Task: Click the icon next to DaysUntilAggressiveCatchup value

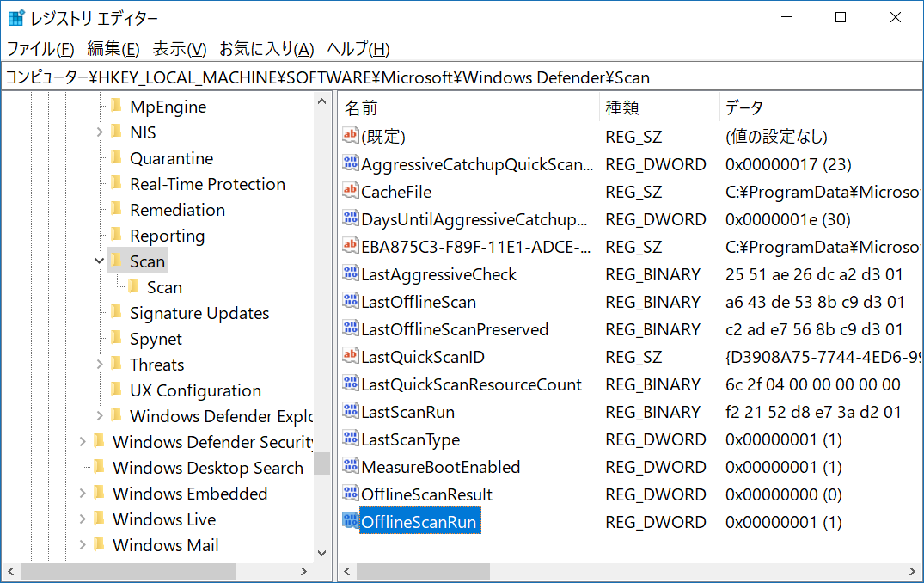Action: point(350,218)
